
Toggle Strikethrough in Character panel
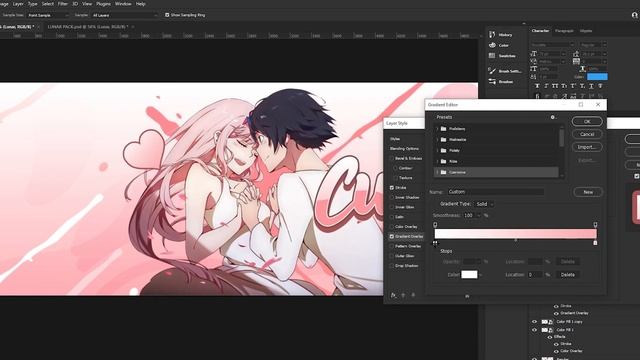click(600, 86)
